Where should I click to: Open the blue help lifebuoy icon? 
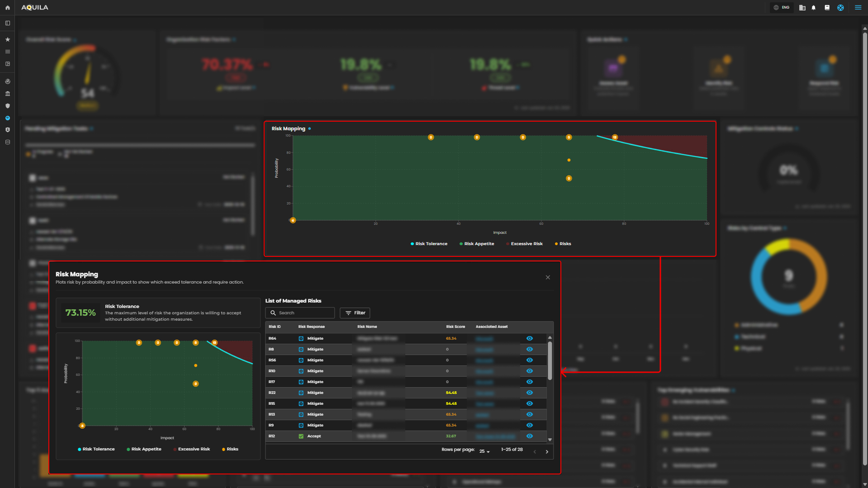pos(840,8)
